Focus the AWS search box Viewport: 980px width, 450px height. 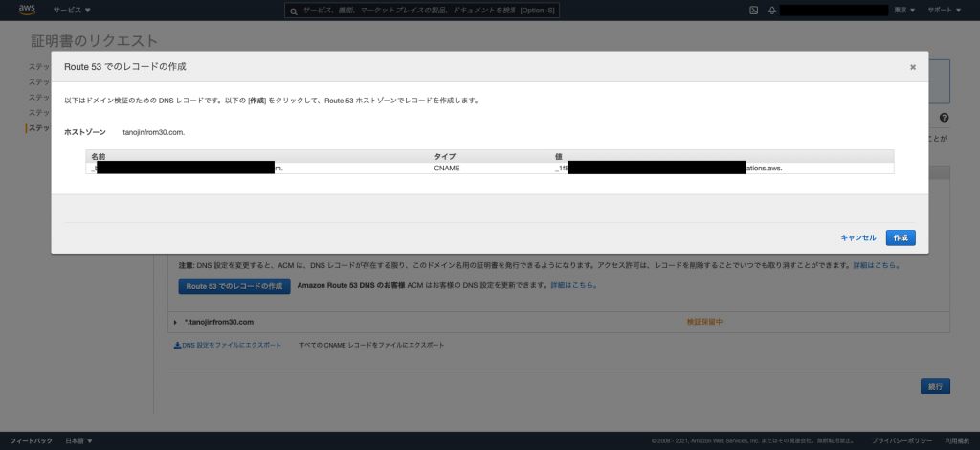click(422, 11)
